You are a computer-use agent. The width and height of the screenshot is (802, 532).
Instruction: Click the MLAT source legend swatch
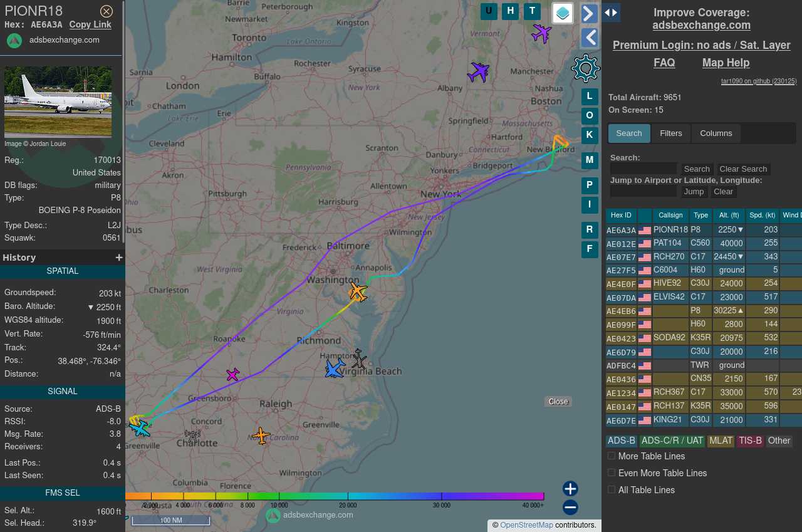click(721, 441)
